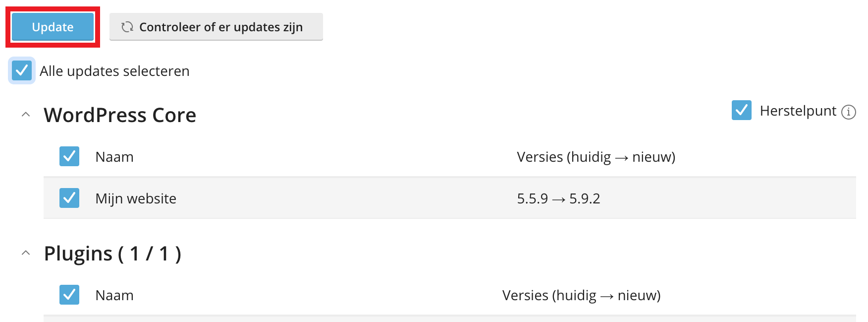Image resolution: width=868 pixels, height=322 pixels.
Task: Uncheck the Mijn website checkbox
Action: pyautogui.click(x=69, y=198)
